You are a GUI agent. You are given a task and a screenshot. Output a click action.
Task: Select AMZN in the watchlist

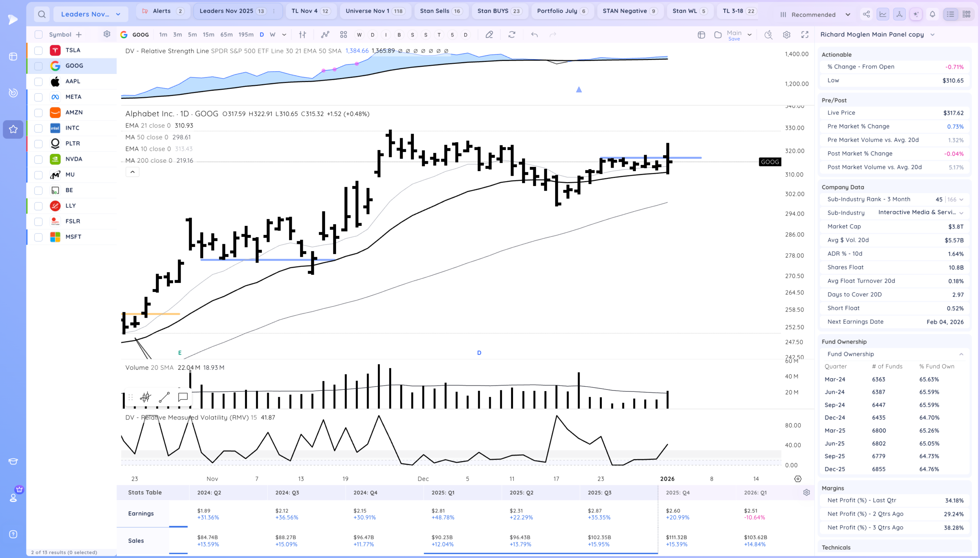(x=73, y=112)
